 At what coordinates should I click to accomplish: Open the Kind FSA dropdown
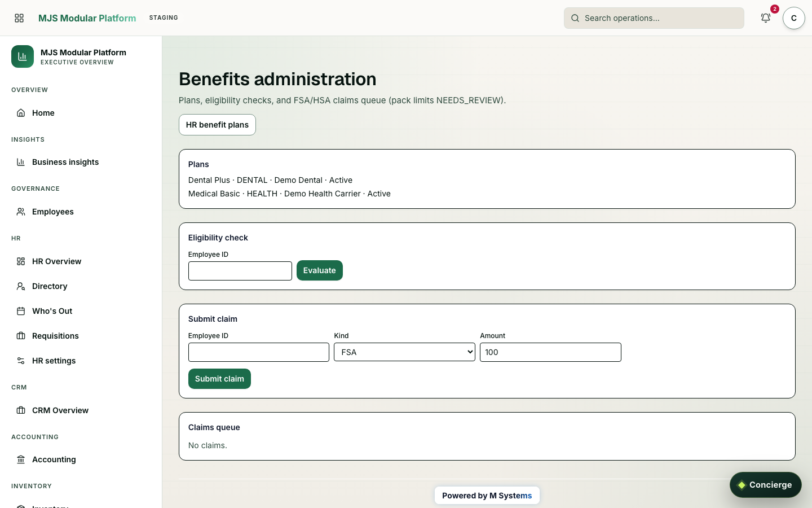[404, 352]
